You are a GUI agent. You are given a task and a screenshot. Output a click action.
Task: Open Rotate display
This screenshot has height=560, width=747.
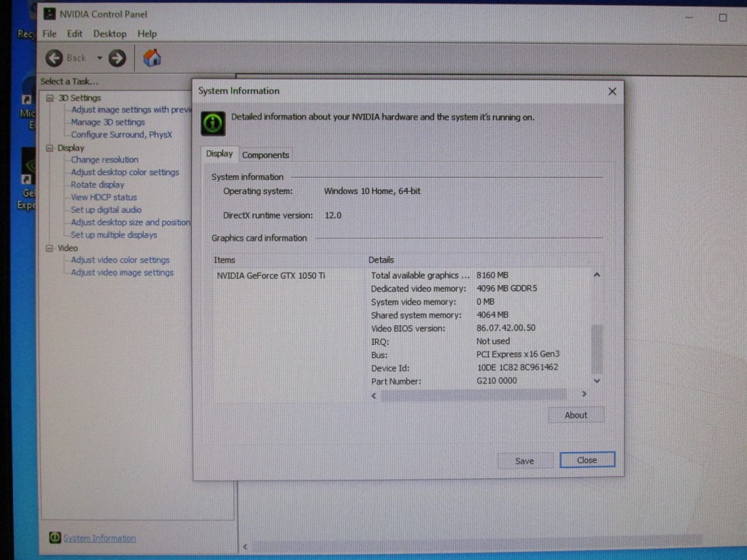pyautogui.click(x=97, y=184)
